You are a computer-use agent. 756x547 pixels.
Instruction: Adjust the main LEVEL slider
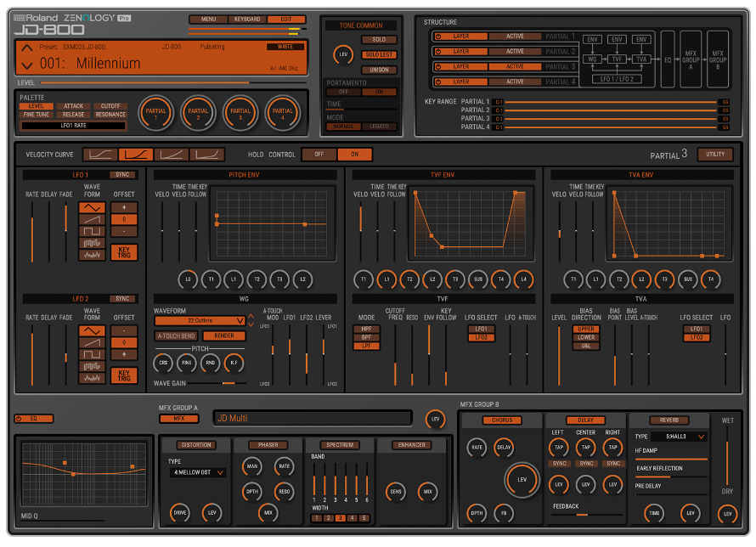coord(173,83)
